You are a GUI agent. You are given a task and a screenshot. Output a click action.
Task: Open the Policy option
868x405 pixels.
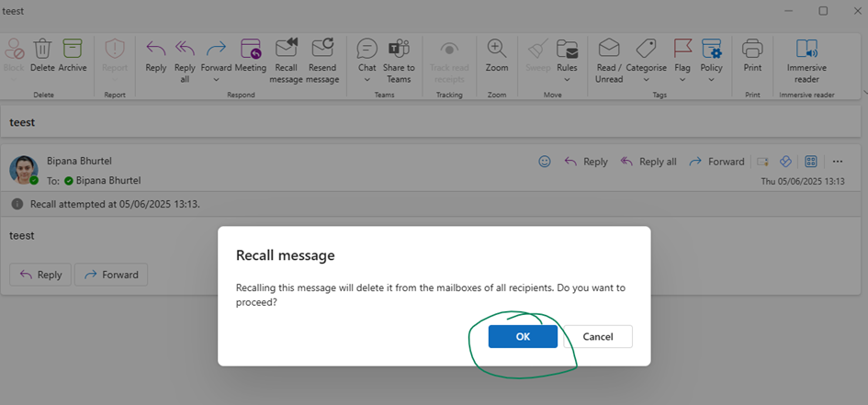tap(711, 55)
